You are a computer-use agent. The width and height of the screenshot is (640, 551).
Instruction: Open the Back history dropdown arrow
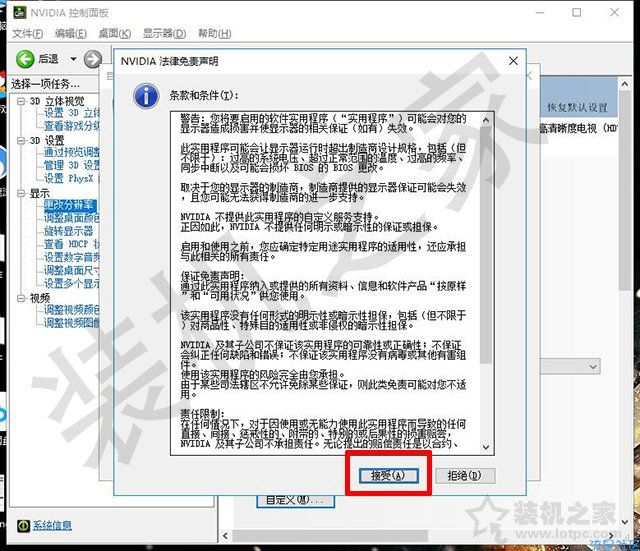tap(73, 60)
